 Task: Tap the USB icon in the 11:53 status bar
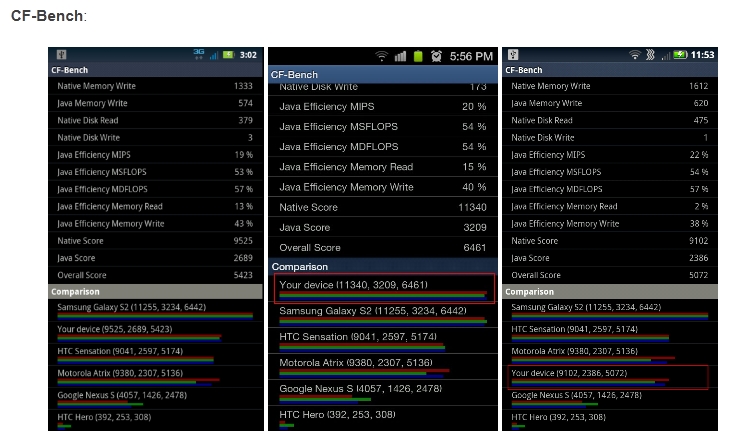513,54
